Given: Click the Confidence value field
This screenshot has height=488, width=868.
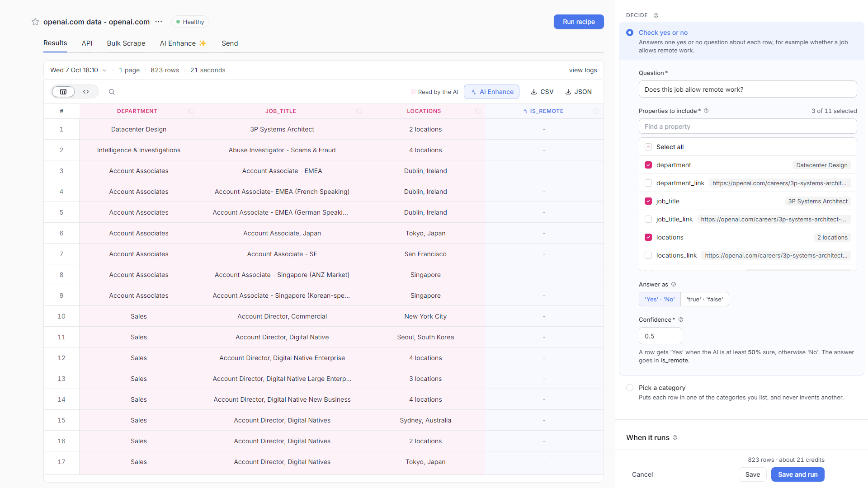Looking at the screenshot, I should (x=660, y=336).
